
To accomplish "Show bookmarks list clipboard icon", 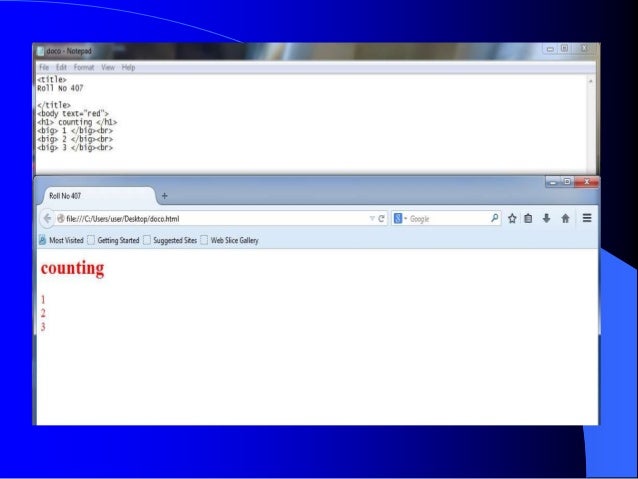I will [x=528, y=219].
